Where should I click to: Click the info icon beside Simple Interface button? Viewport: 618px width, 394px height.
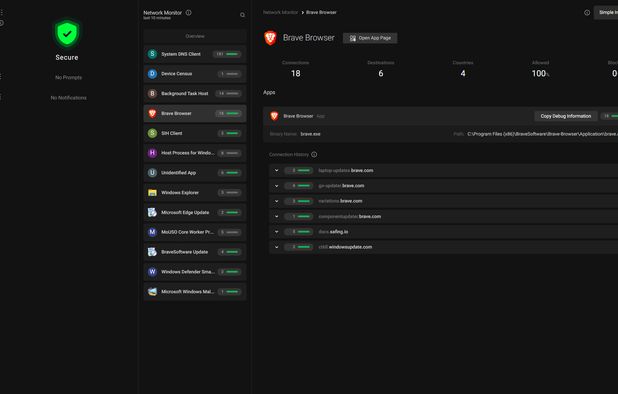[587, 13]
